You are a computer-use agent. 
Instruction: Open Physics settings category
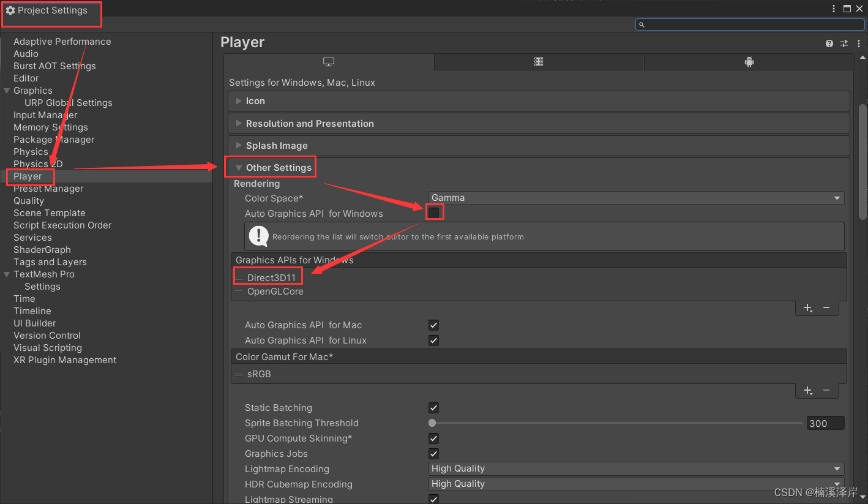tap(31, 152)
